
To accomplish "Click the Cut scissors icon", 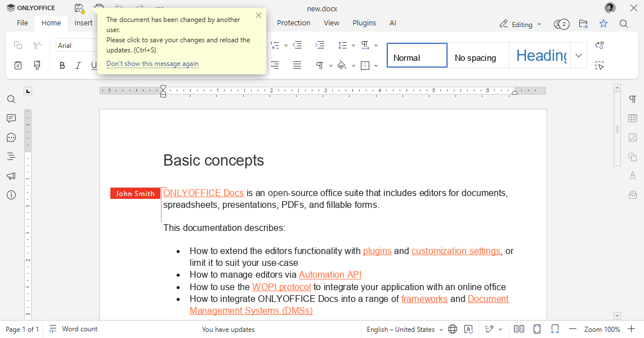I will point(37,45).
